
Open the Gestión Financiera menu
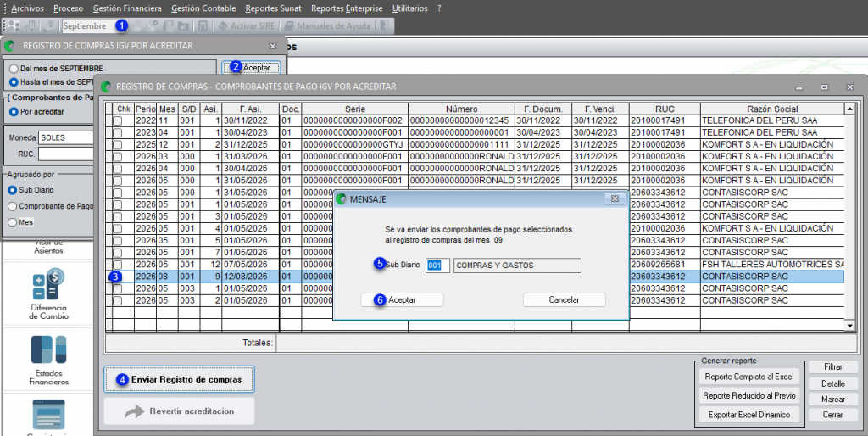pyautogui.click(x=127, y=8)
